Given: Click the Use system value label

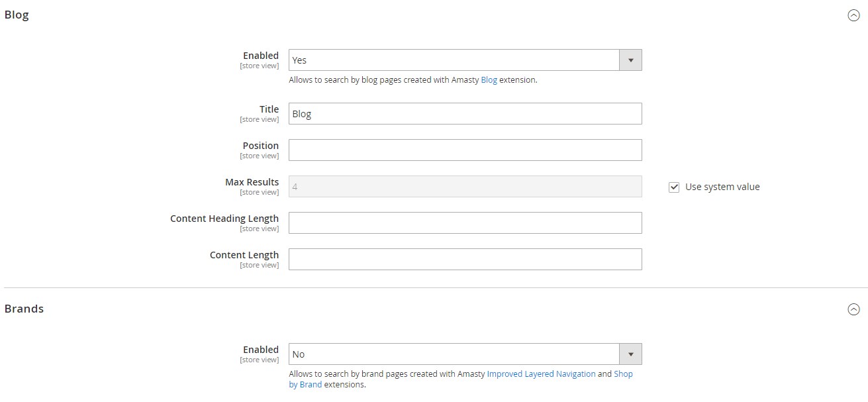Looking at the screenshot, I should (722, 187).
